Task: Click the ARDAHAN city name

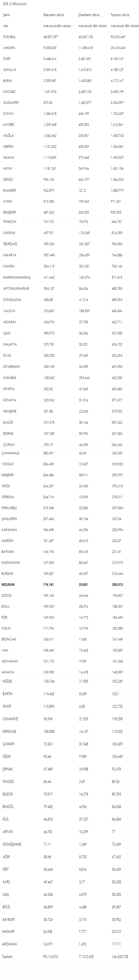Action: point(9,955)
